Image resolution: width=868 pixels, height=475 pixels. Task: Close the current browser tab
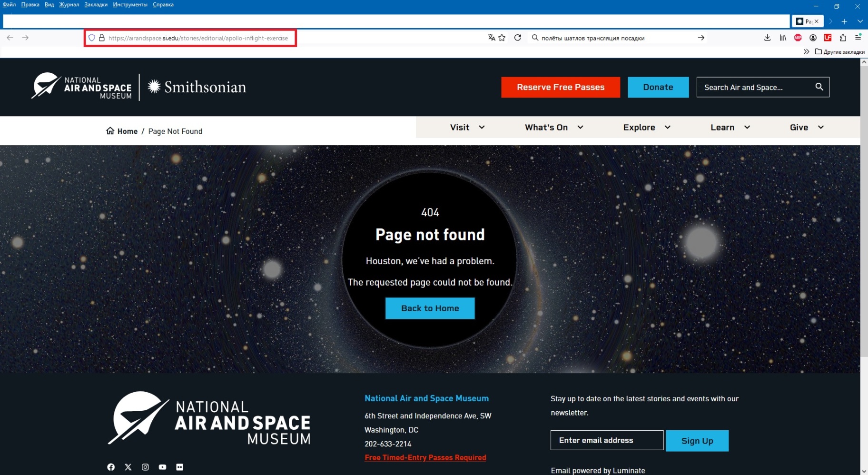click(x=817, y=21)
